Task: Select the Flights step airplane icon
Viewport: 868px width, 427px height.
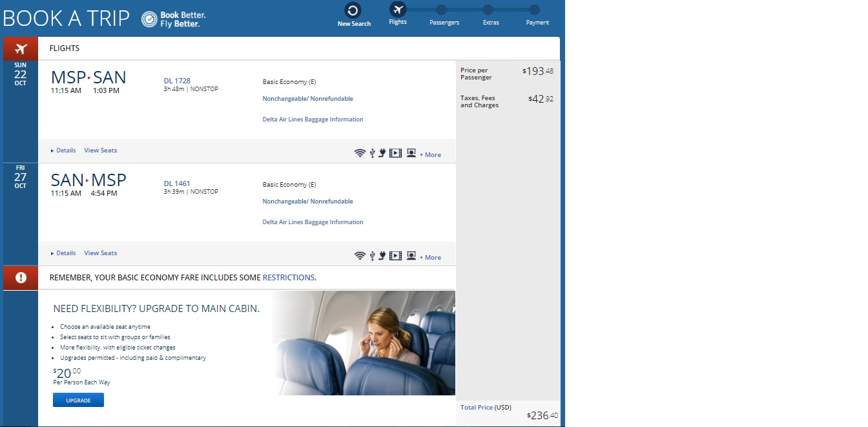Action: tap(398, 10)
